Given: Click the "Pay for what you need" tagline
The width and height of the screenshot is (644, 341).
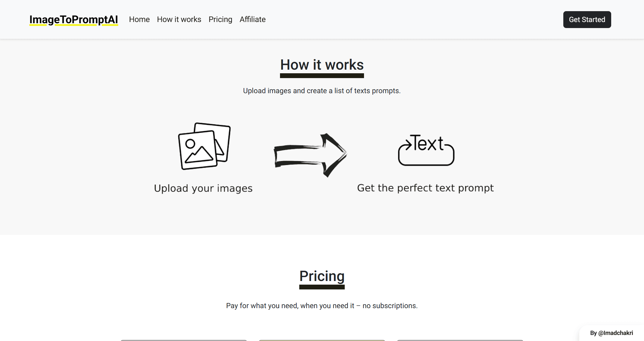Looking at the screenshot, I should point(322,306).
